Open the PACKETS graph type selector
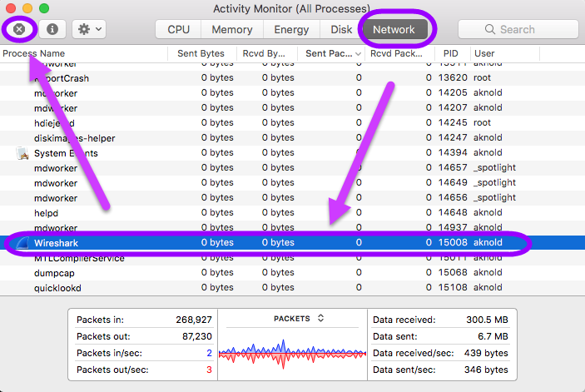Screen dimensions: 585x392 point(299,319)
